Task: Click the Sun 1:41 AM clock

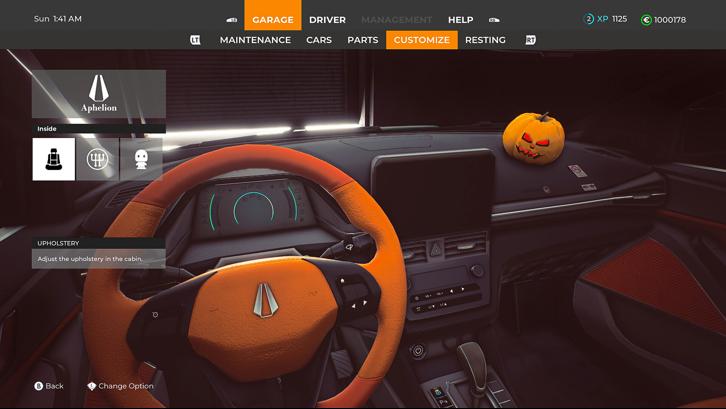Action: 58,19
